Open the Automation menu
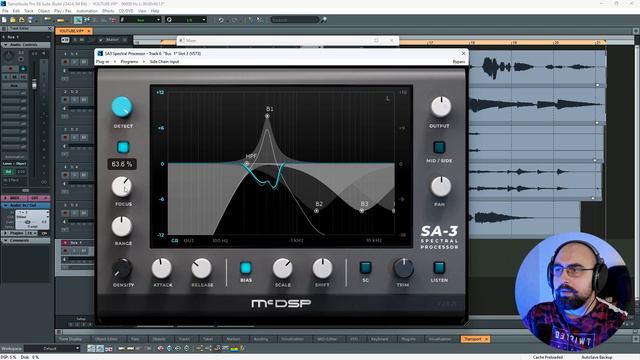The width and height of the screenshot is (640, 360). pyautogui.click(x=87, y=11)
